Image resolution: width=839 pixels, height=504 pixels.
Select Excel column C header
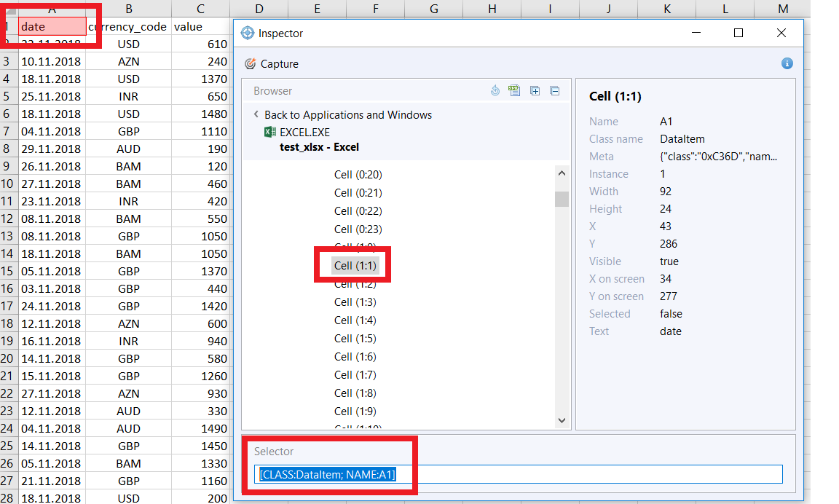click(x=201, y=9)
